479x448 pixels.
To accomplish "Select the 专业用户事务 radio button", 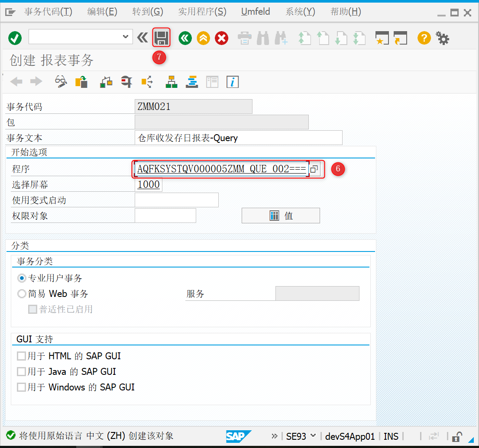I will pyautogui.click(x=22, y=278).
